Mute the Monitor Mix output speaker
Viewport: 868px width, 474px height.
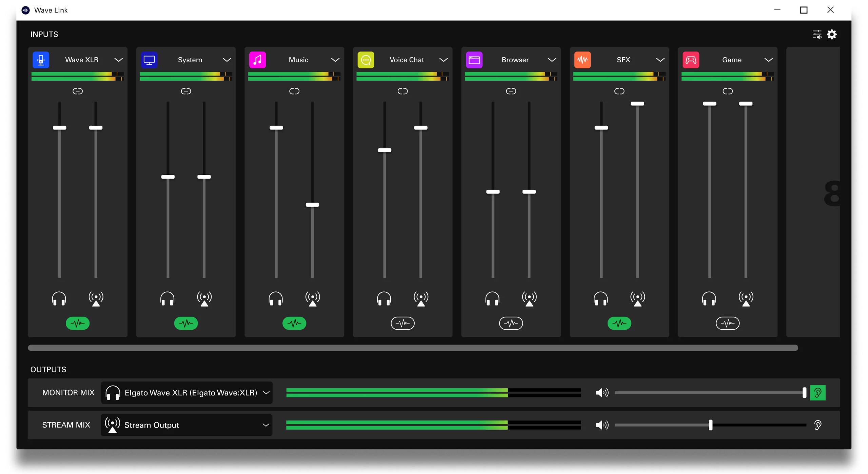coord(602,393)
